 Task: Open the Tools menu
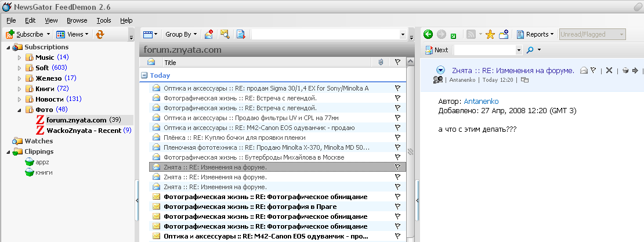[104, 20]
